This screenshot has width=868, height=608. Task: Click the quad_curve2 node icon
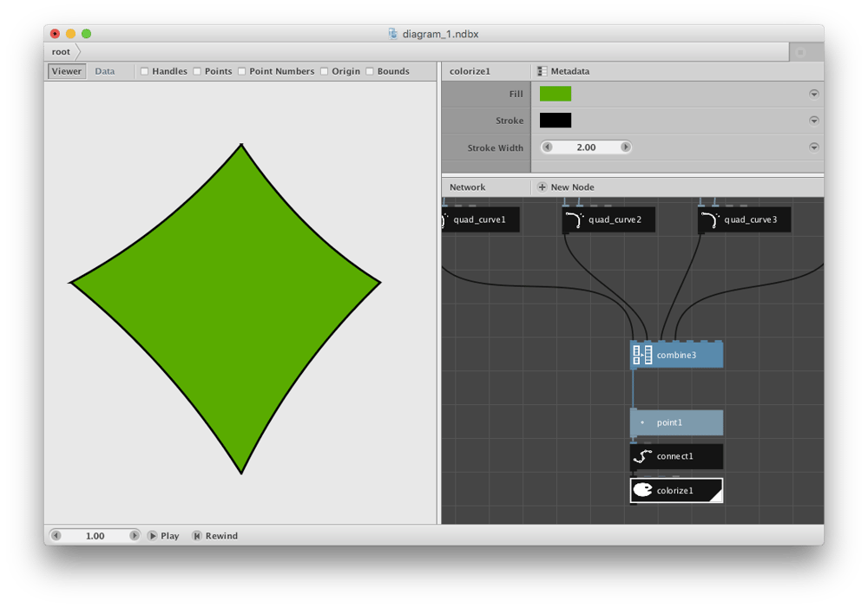[x=575, y=219]
